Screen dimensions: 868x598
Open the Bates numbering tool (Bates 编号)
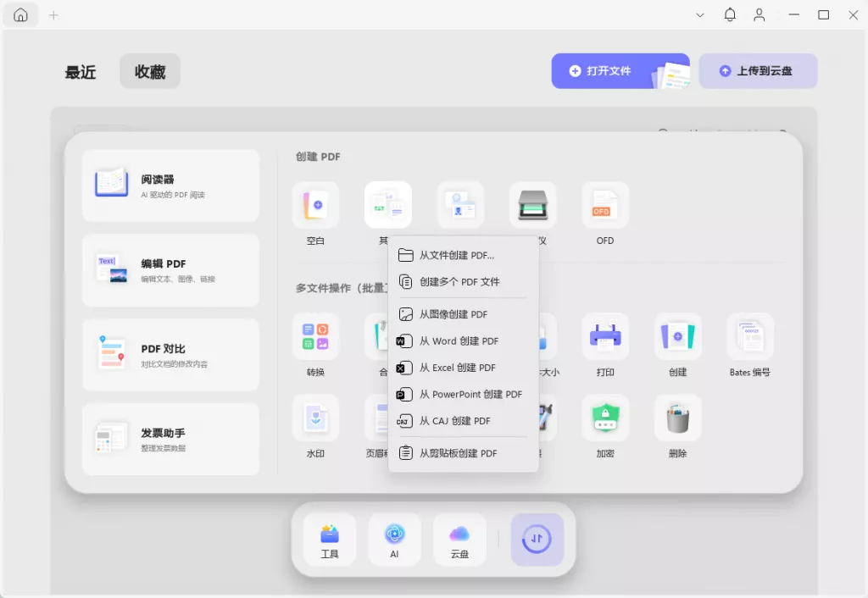pos(749,336)
